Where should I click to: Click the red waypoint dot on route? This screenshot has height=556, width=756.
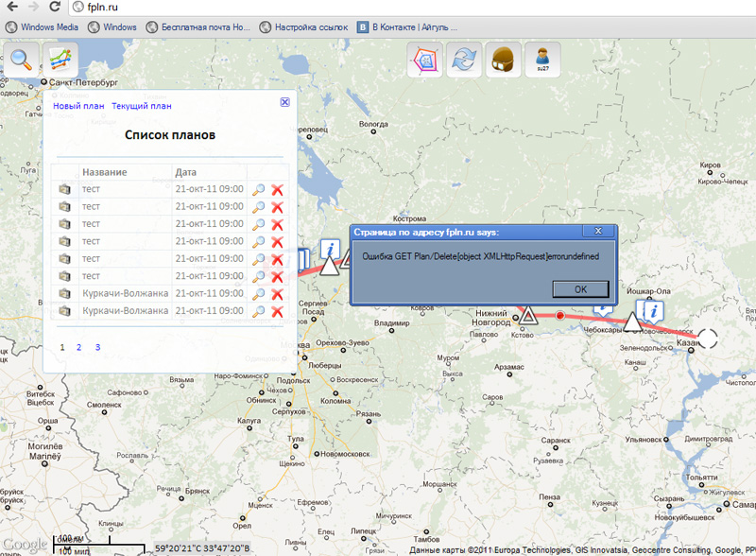[x=559, y=316]
